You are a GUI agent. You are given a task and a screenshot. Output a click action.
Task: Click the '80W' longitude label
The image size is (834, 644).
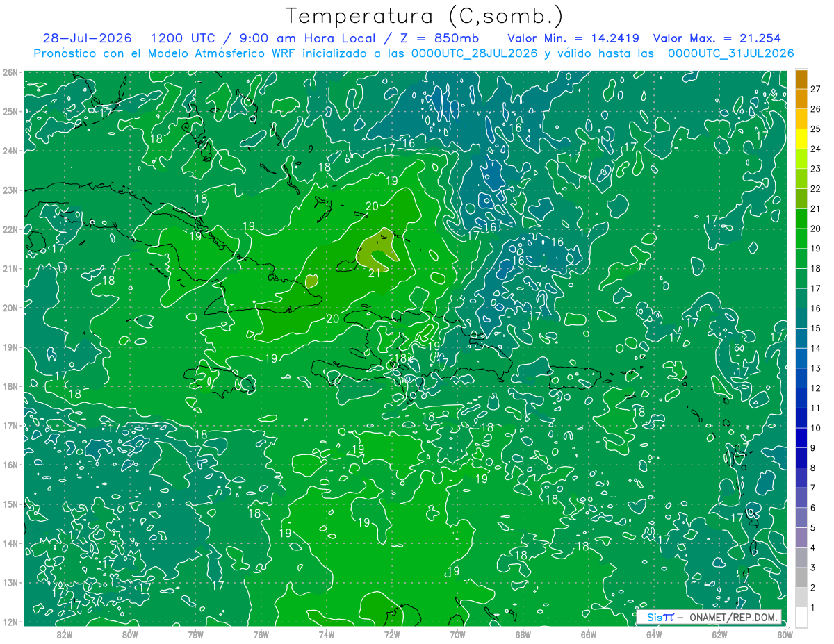pos(129,634)
